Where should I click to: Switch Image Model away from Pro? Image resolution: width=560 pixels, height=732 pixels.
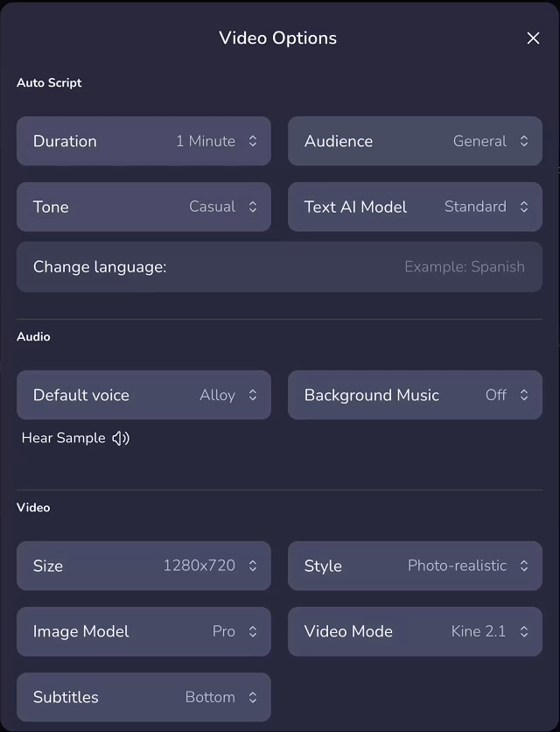tap(143, 631)
